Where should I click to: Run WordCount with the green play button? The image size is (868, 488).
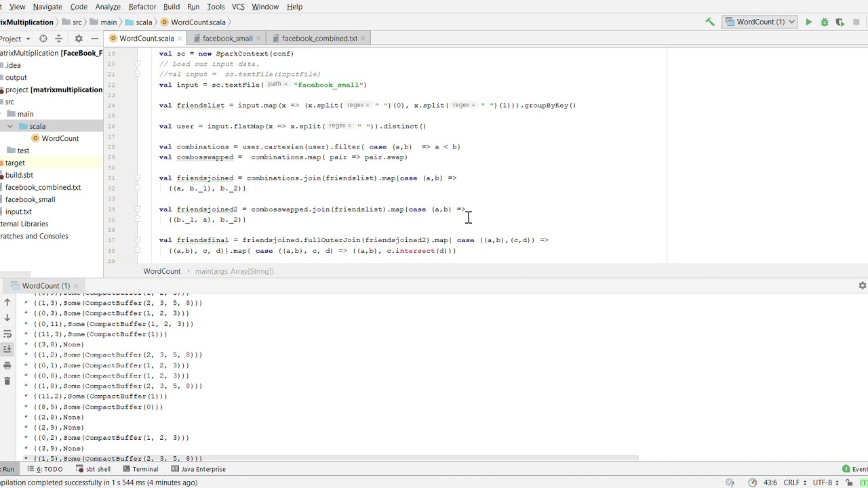808,22
